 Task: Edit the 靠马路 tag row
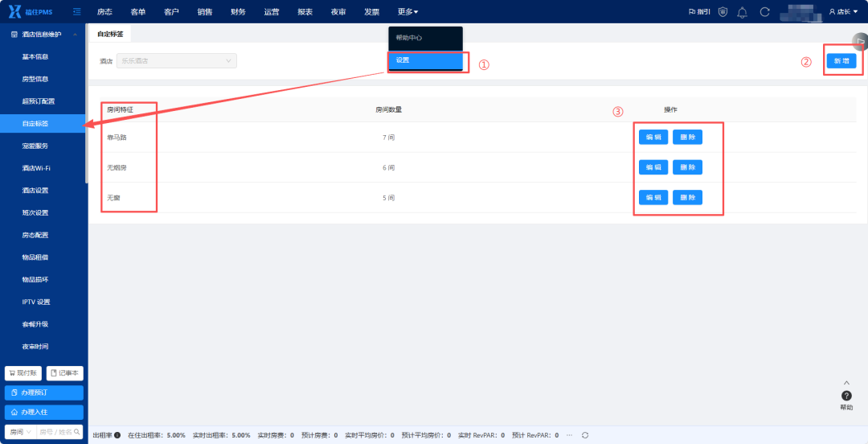[x=653, y=137]
